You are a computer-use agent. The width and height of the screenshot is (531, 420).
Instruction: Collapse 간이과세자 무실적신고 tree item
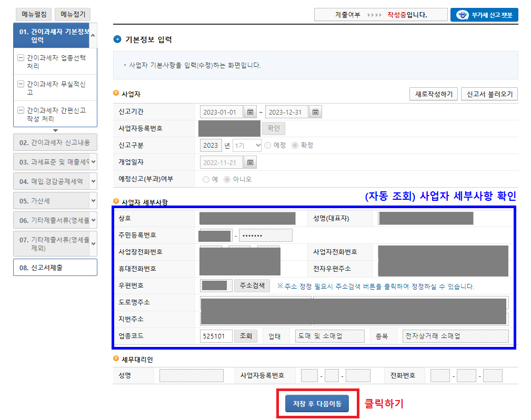20,84
